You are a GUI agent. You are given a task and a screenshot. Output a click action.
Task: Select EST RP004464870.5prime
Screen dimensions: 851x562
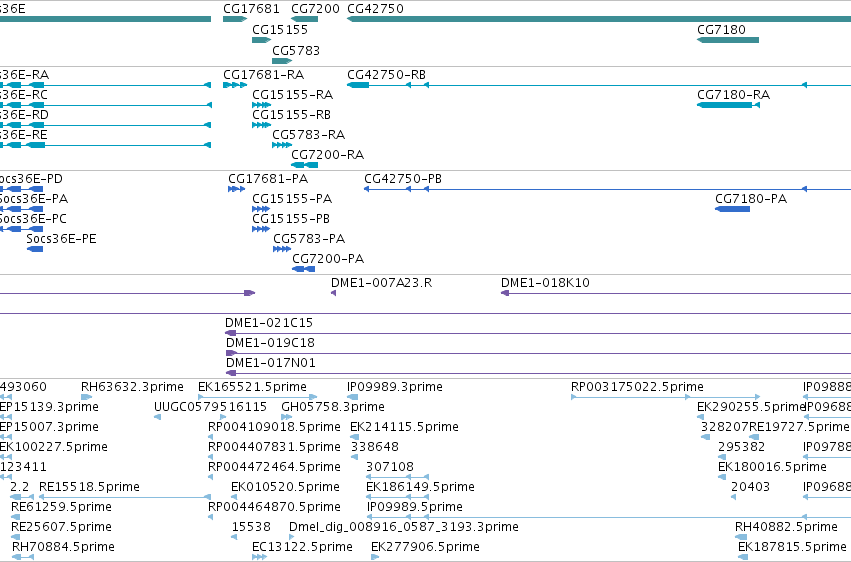(211, 517)
